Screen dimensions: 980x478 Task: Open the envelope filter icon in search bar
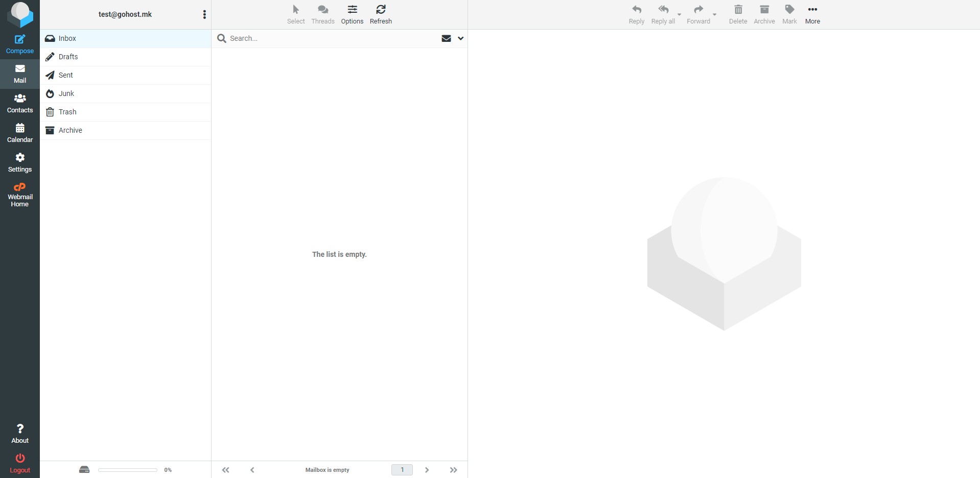click(446, 38)
